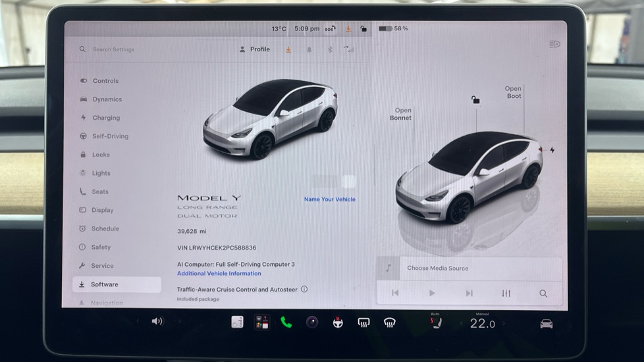Tap the LTE signal icon
The image size is (644, 362).
click(x=349, y=49)
